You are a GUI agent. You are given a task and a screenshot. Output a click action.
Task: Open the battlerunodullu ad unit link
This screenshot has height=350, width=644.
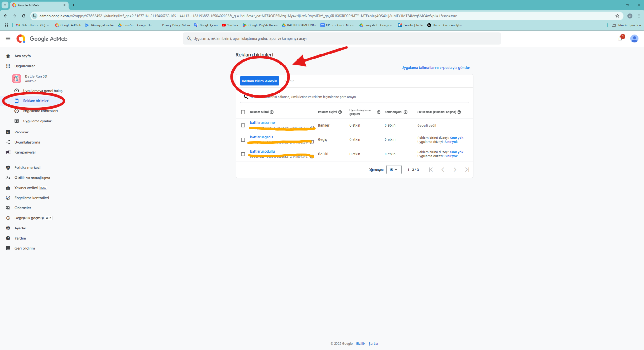point(262,151)
